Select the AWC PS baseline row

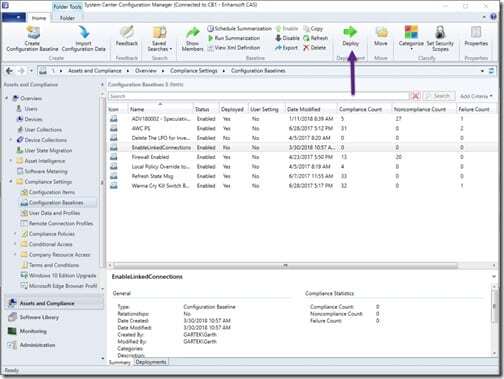click(x=302, y=128)
